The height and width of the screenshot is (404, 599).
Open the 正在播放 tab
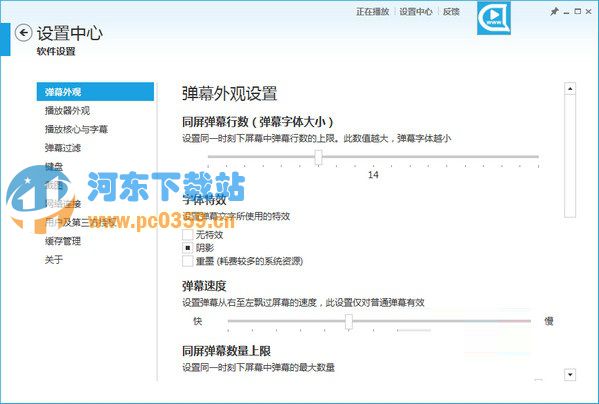(372, 12)
